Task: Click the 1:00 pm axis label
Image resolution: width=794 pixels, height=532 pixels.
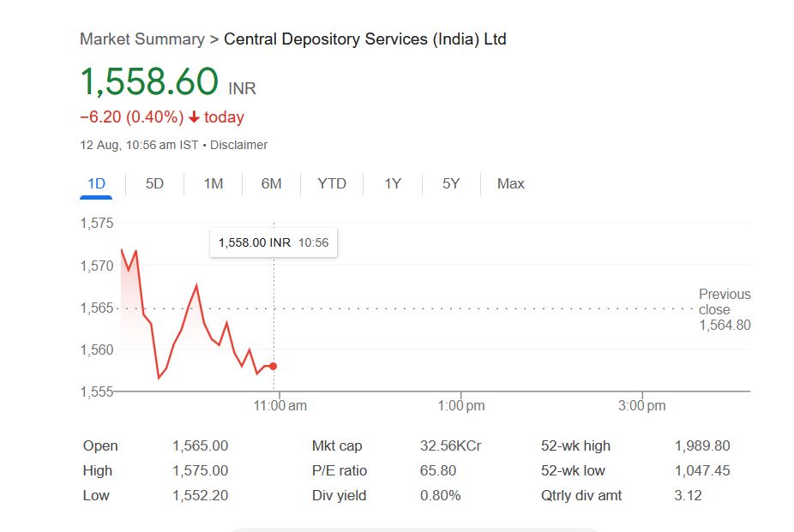Action: pos(461,405)
